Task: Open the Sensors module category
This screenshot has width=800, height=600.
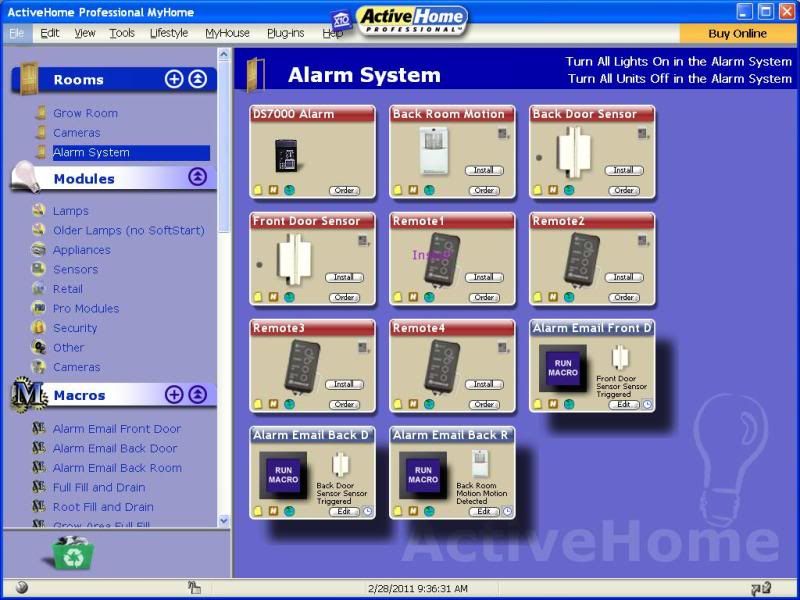Action: pos(75,269)
